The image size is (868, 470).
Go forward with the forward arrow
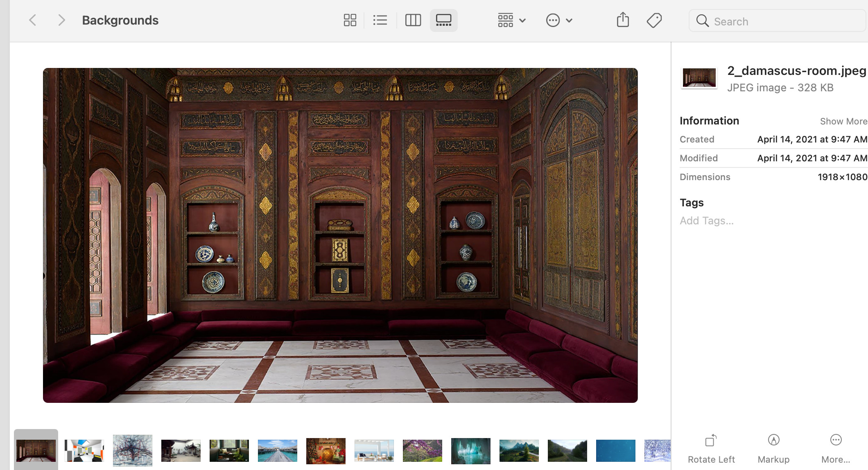click(x=61, y=20)
